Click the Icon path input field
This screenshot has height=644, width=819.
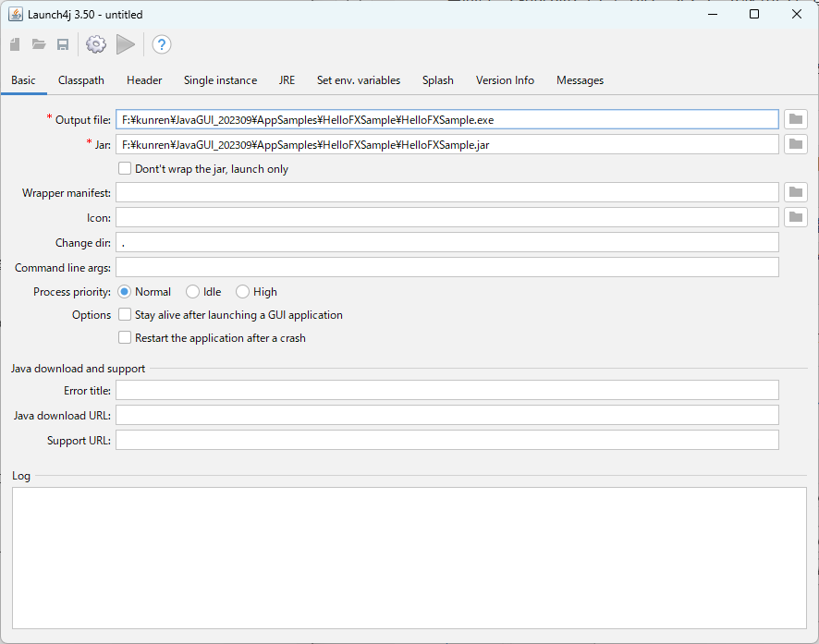click(447, 217)
